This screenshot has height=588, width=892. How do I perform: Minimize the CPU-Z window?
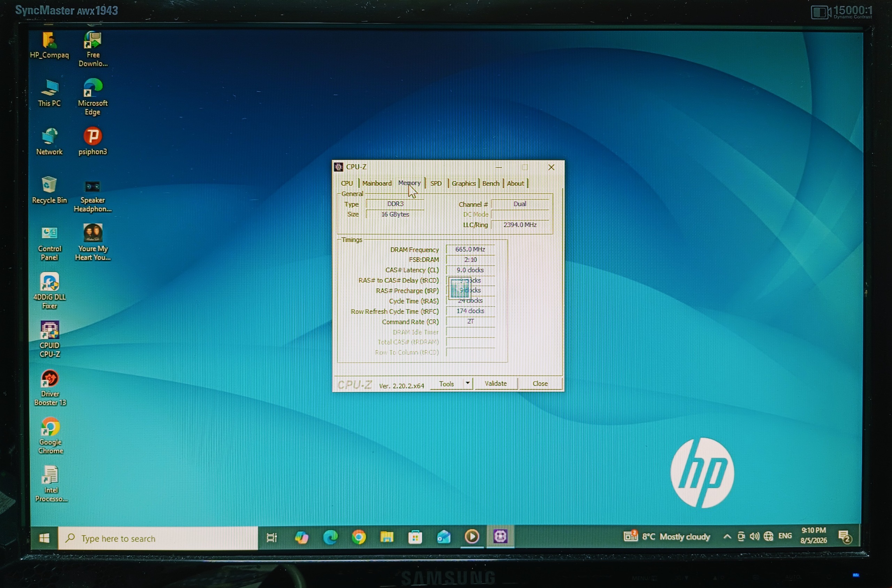pos(499,167)
